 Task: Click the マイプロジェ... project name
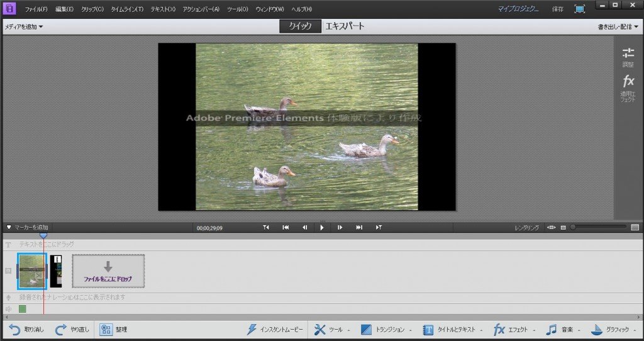[518, 9]
